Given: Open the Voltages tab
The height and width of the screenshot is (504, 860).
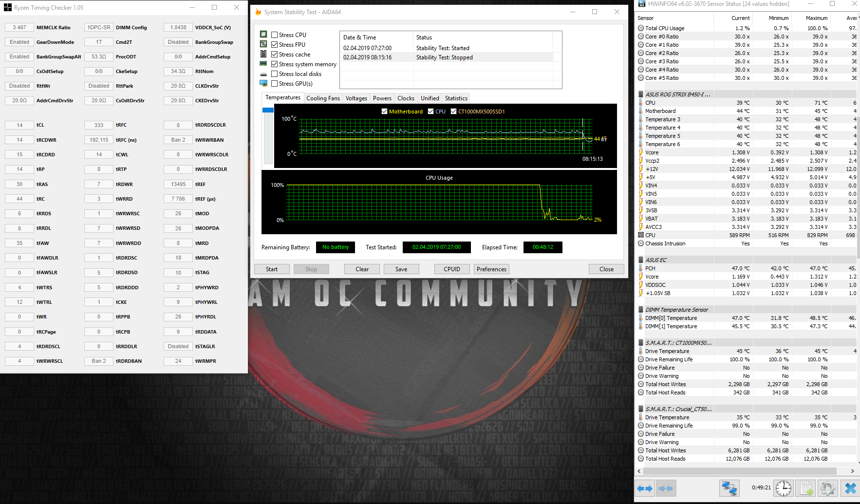Looking at the screenshot, I should tap(356, 98).
